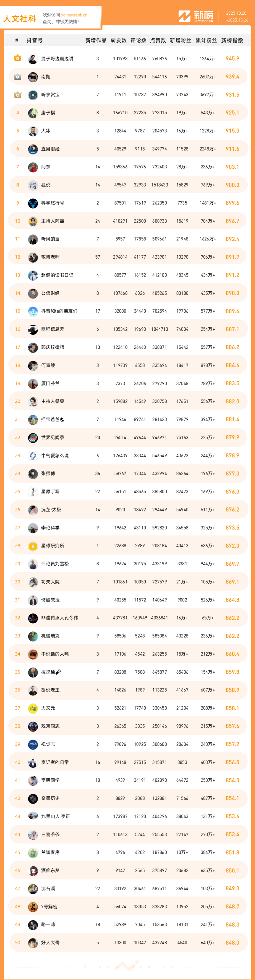Click the 新榜 logo in the header
The width and height of the screenshot is (255, 980).
(x=196, y=16)
